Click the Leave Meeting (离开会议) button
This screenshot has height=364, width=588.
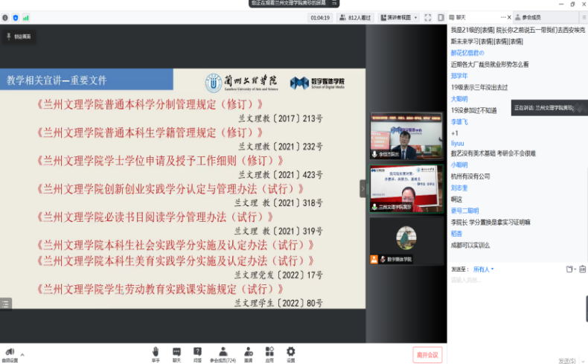click(x=427, y=354)
